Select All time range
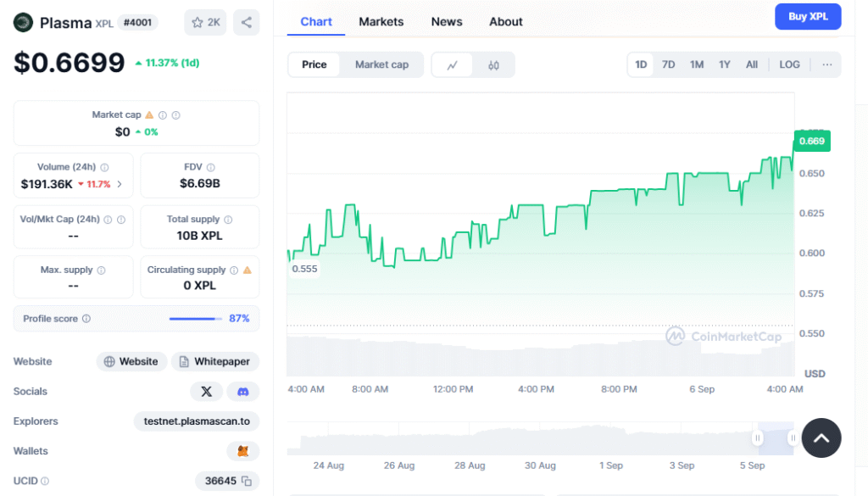The width and height of the screenshot is (868, 496). 752,64
